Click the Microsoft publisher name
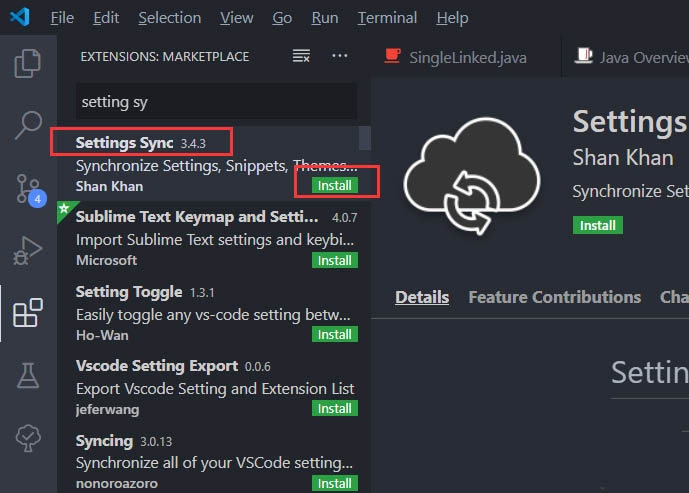Viewport: 689px width, 493px height. click(106, 260)
